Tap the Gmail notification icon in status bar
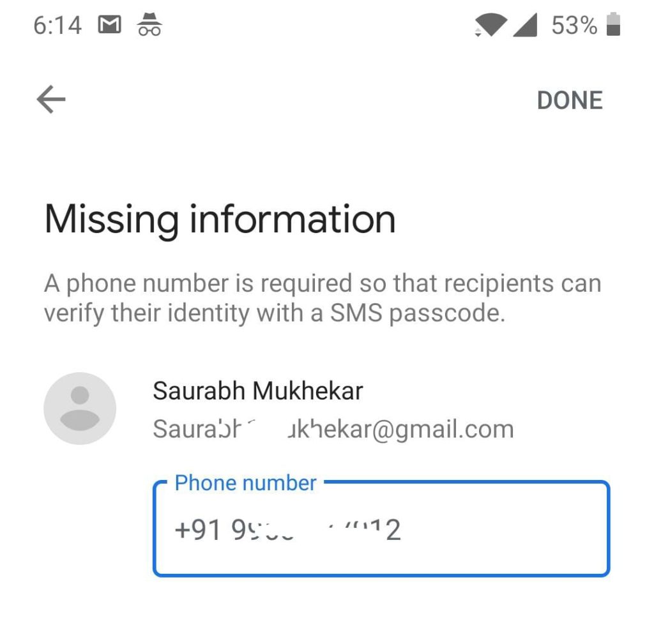The image size is (654, 644). click(x=109, y=26)
